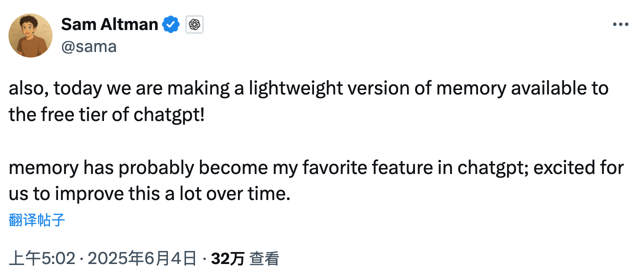Click the line "us to improve this a lot"
The width and height of the screenshot is (644, 277).
click(x=149, y=194)
